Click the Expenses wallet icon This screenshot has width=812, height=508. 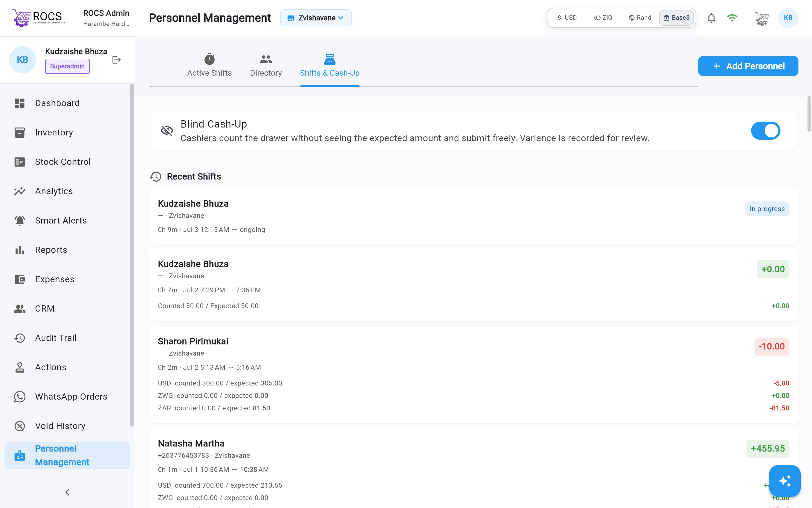tap(20, 279)
